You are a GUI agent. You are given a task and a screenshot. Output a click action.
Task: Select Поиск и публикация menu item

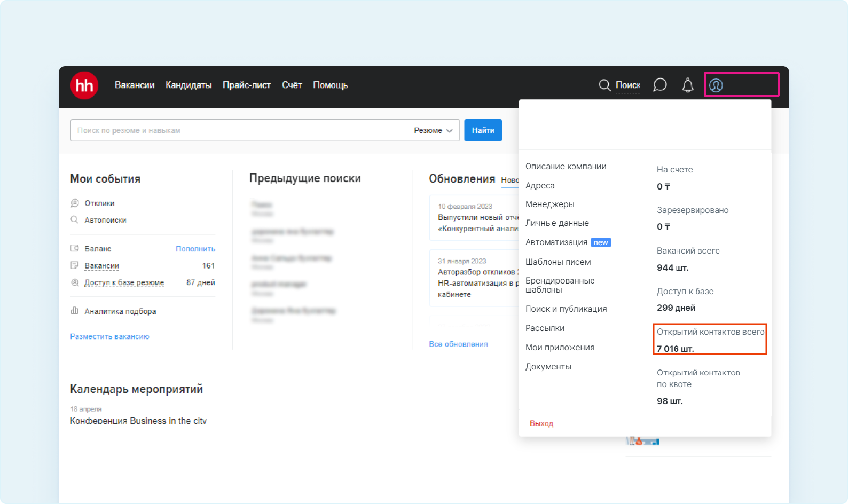[x=566, y=309]
